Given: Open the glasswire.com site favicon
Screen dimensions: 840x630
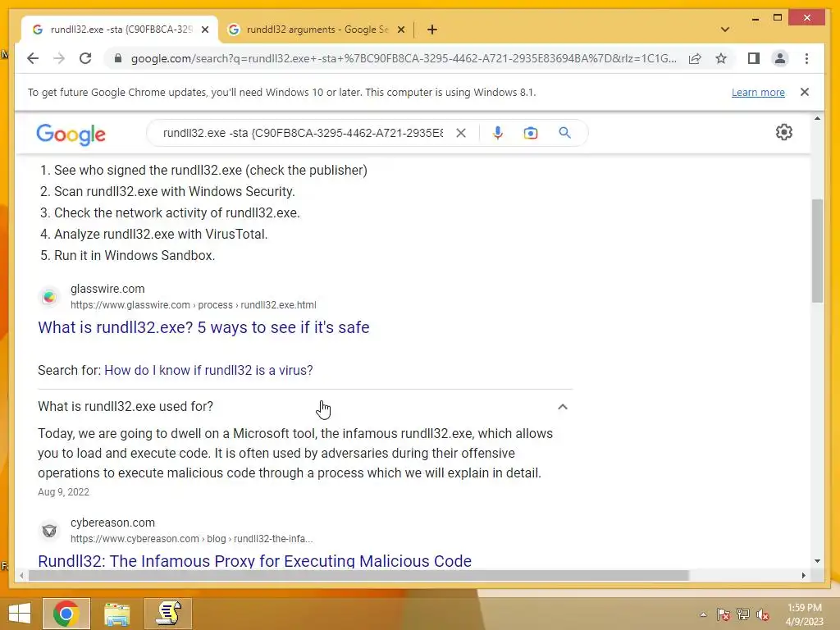Looking at the screenshot, I should (49, 297).
